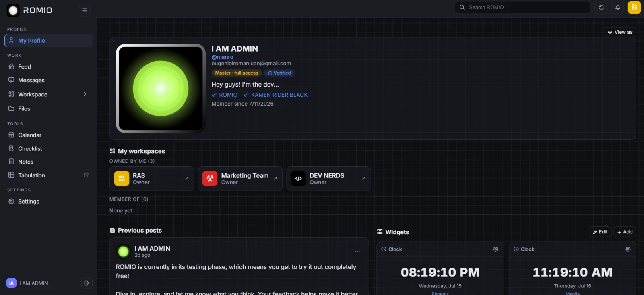Open Messages in the sidebar
Screen dimensions: 644x295
coord(49,81)
